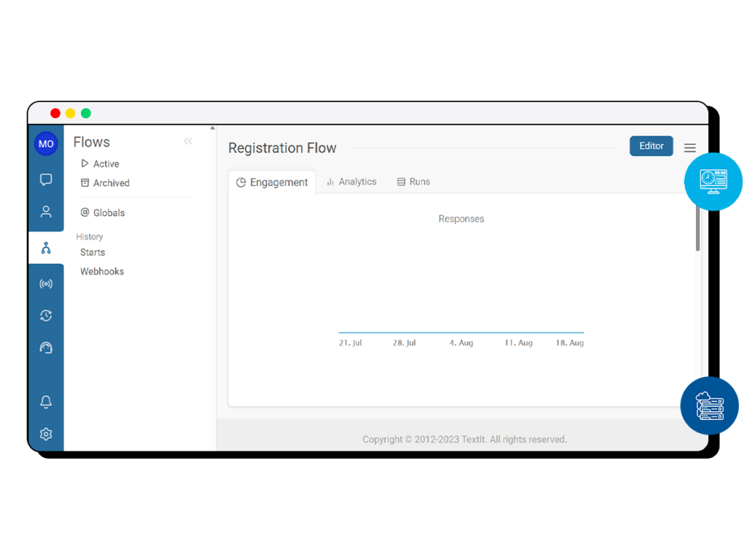Open the hamburger menu next to Editor

click(690, 147)
